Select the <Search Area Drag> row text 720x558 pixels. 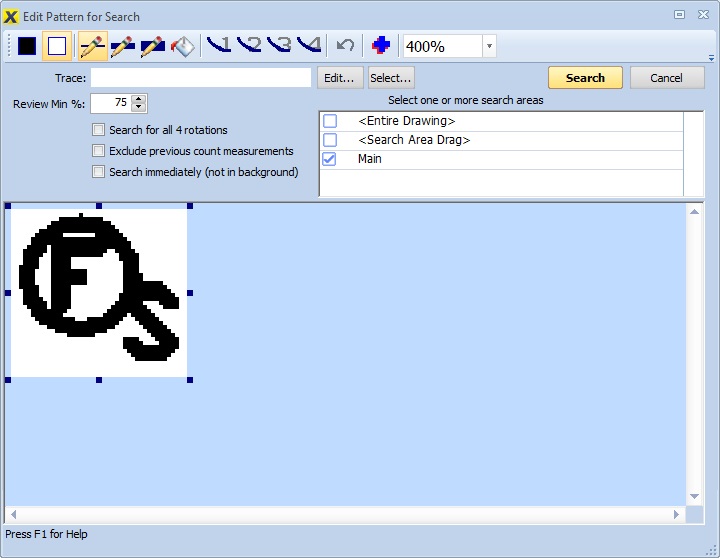(x=414, y=140)
